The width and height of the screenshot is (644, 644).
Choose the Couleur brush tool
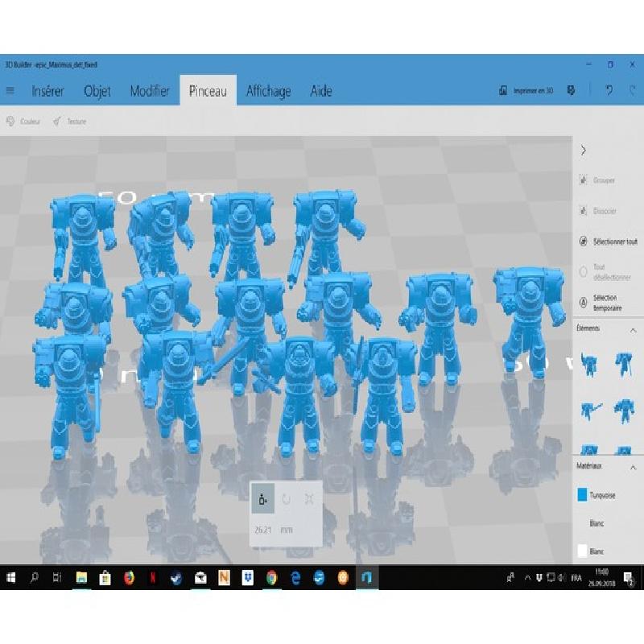pyautogui.click(x=23, y=122)
